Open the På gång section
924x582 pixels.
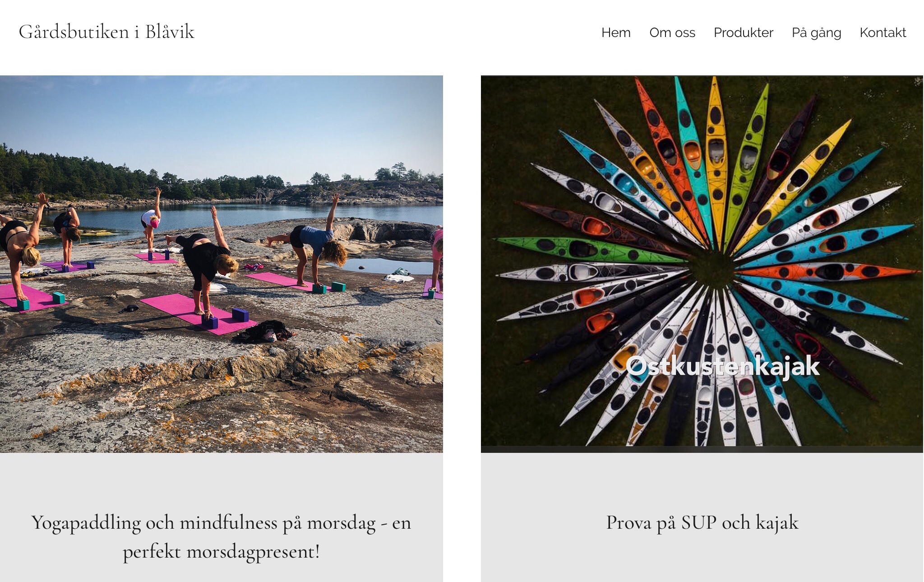(x=817, y=33)
